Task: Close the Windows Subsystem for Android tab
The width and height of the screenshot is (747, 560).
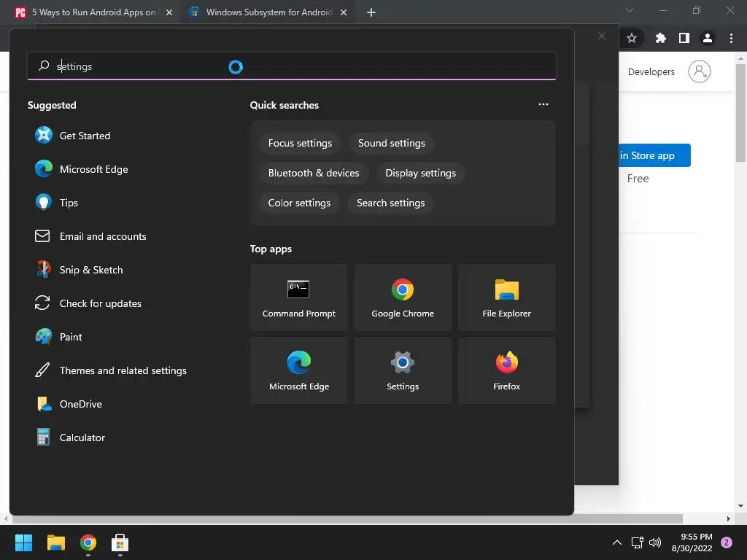Action: 344,13
